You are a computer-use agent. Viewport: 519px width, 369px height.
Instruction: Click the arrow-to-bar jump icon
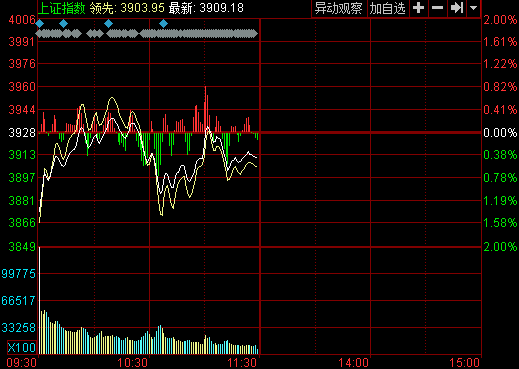(x=457, y=8)
